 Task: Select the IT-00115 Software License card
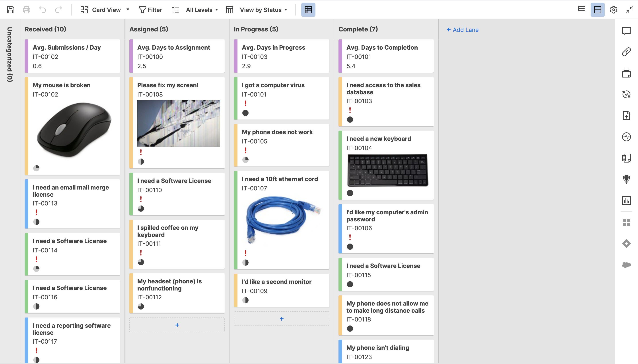tap(386, 274)
